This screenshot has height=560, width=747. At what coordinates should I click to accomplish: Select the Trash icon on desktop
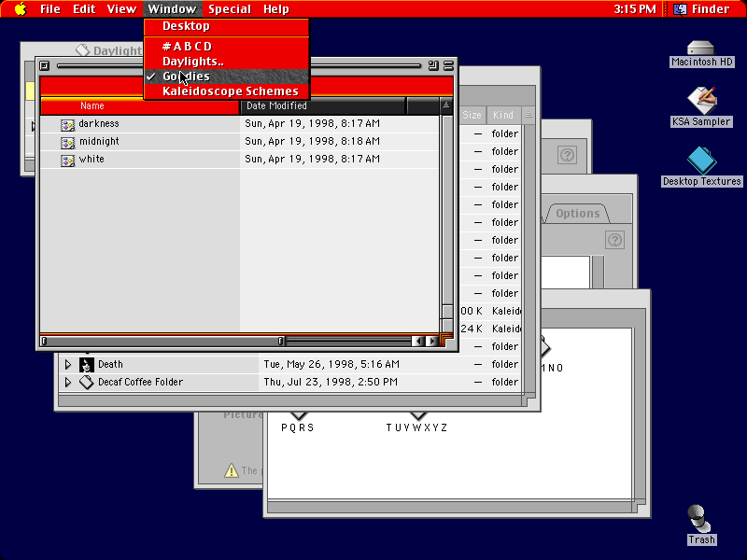(698, 519)
